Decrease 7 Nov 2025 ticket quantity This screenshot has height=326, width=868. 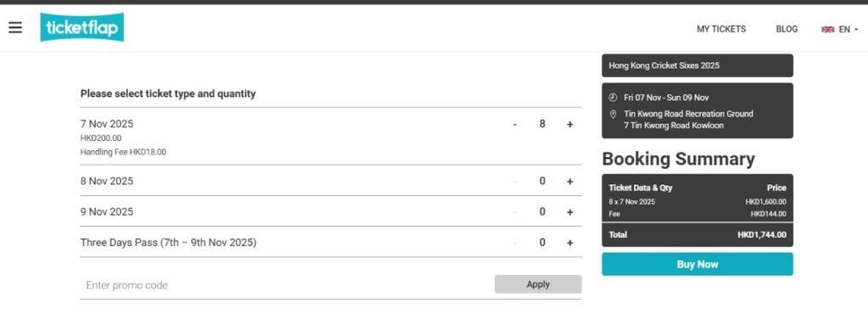515,124
